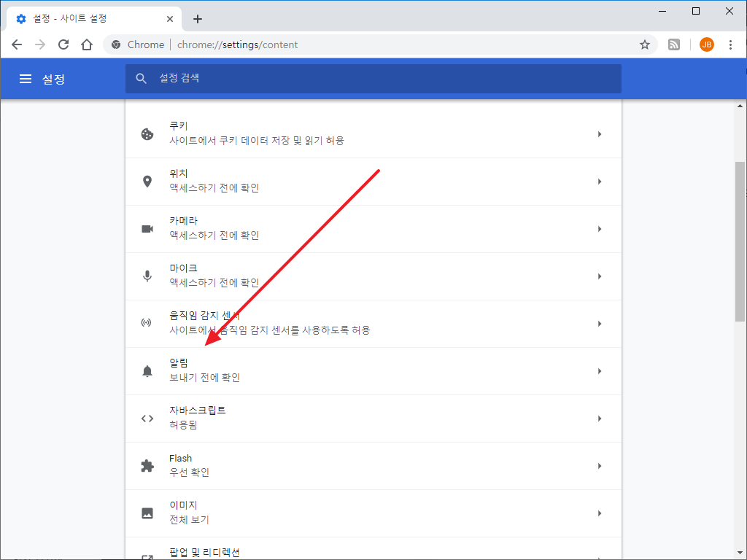This screenshot has width=747, height=560.
Task: Click the camera icon for 카메라
Action: 147,229
